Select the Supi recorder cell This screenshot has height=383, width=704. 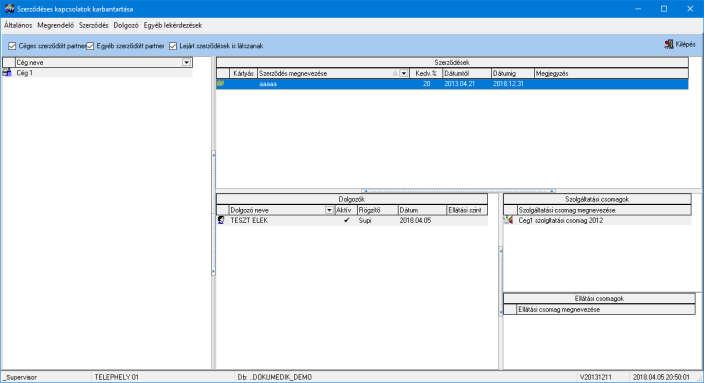pos(365,220)
